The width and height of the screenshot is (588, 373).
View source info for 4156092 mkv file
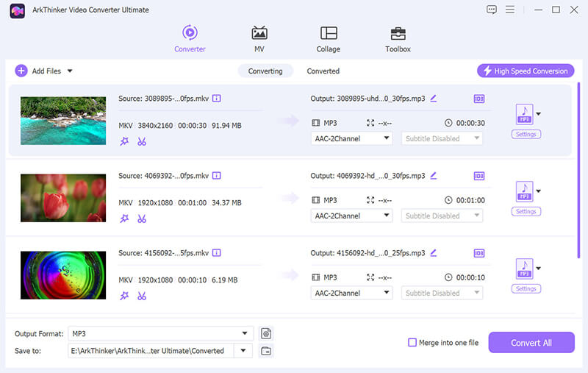[216, 253]
